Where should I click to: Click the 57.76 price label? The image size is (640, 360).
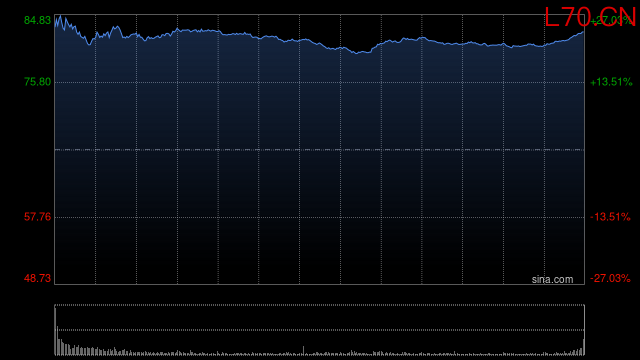click(38, 217)
